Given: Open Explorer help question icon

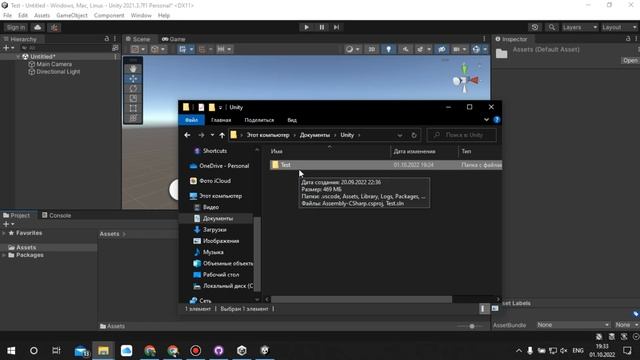Looking at the screenshot, I should (x=497, y=120).
